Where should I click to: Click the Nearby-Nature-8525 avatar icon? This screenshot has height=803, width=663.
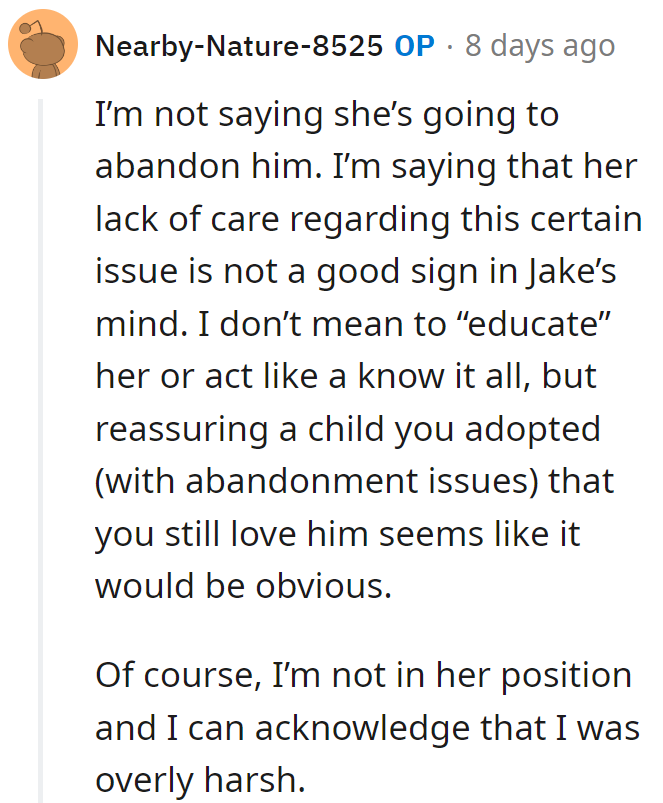pos(43,45)
